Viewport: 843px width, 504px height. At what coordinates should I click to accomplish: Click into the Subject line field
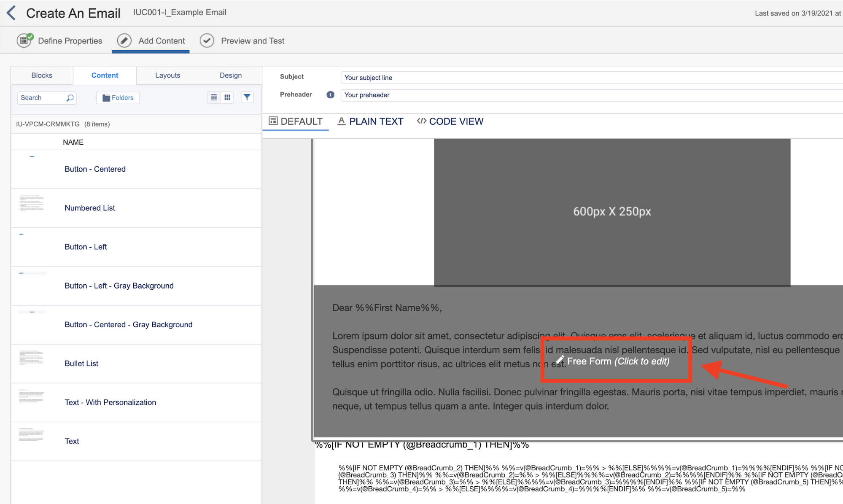tap(591, 78)
